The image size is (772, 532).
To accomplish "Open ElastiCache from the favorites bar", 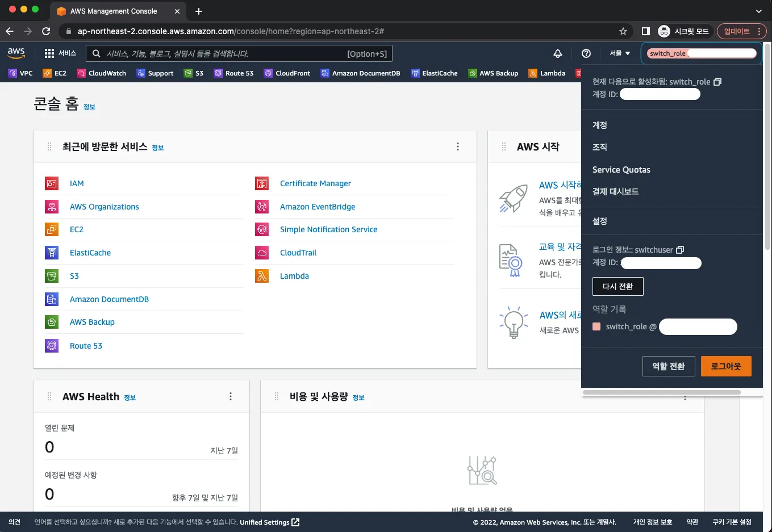I will click(434, 73).
